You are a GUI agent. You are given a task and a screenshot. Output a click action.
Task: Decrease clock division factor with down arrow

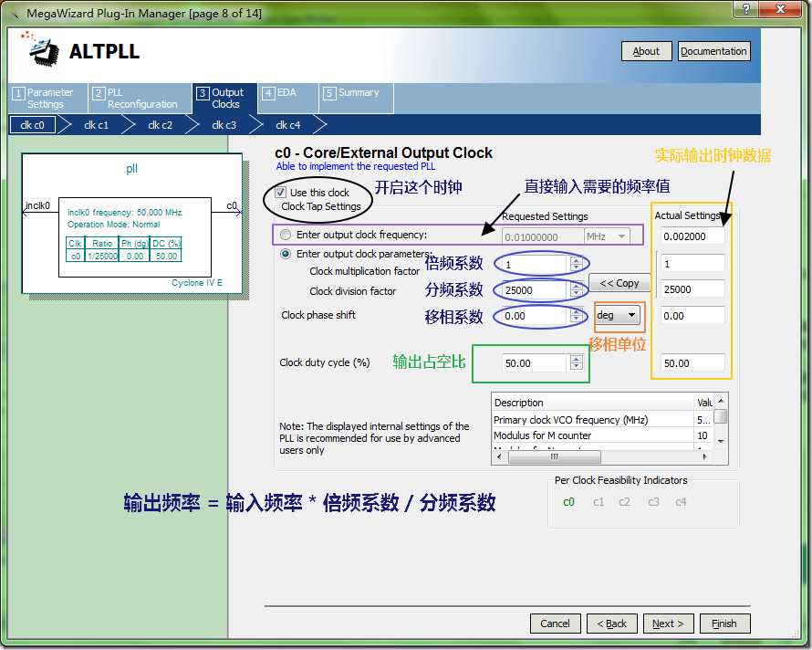pos(577,293)
